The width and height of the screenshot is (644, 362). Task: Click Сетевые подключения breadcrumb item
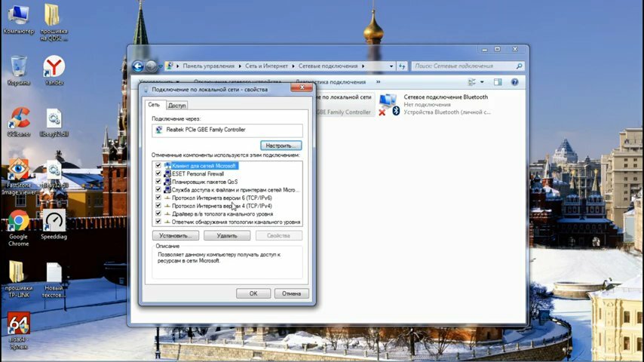click(x=328, y=66)
